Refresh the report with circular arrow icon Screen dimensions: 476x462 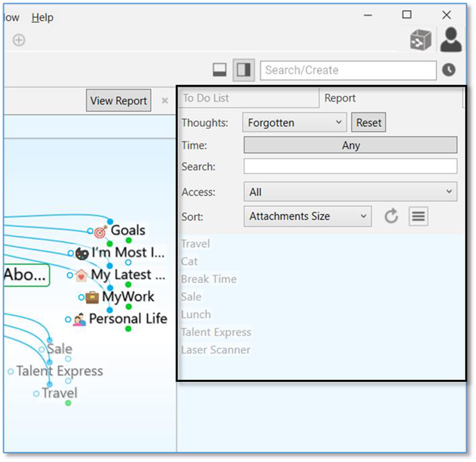click(391, 216)
